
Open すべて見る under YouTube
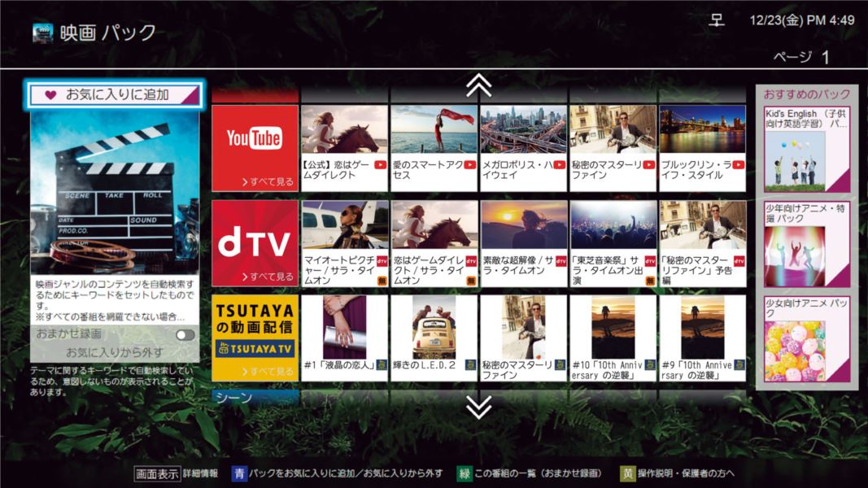click(268, 181)
